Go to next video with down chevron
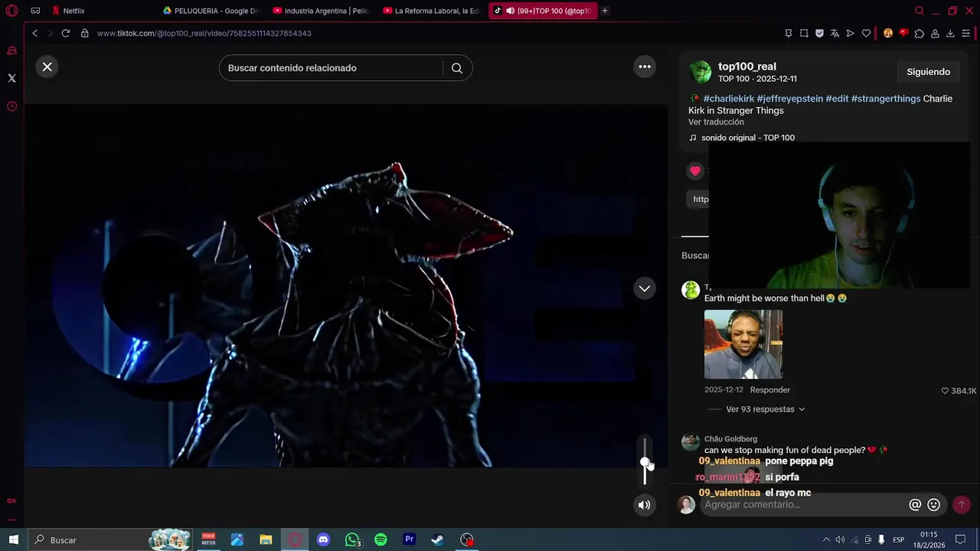 pyautogui.click(x=645, y=289)
